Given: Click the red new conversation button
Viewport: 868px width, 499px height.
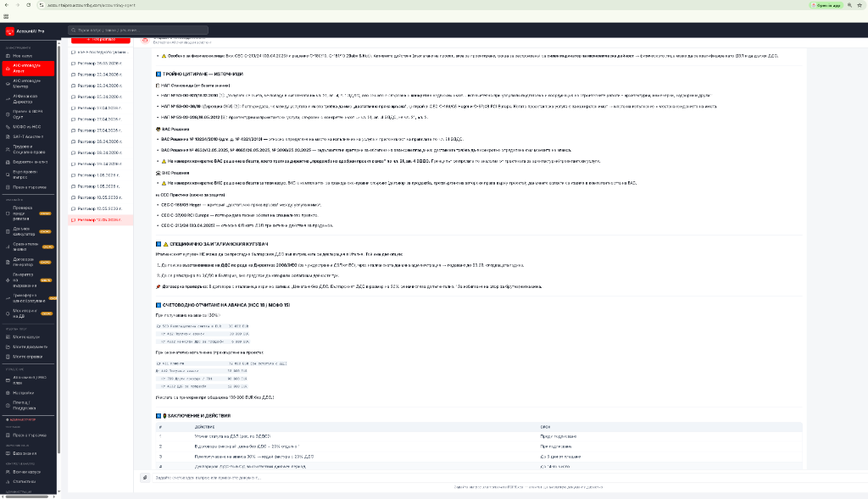Looking at the screenshot, I should tap(101, 40).
